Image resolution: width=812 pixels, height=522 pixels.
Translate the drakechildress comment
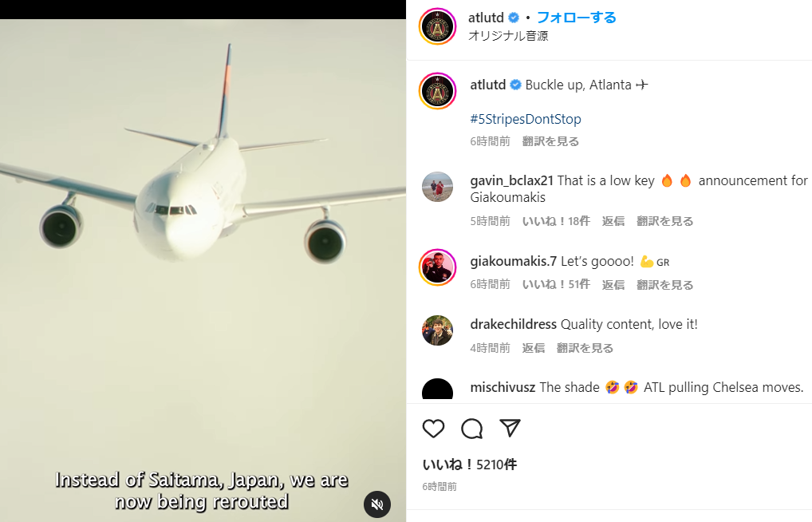pyautogui.click(x=585, y=348)
